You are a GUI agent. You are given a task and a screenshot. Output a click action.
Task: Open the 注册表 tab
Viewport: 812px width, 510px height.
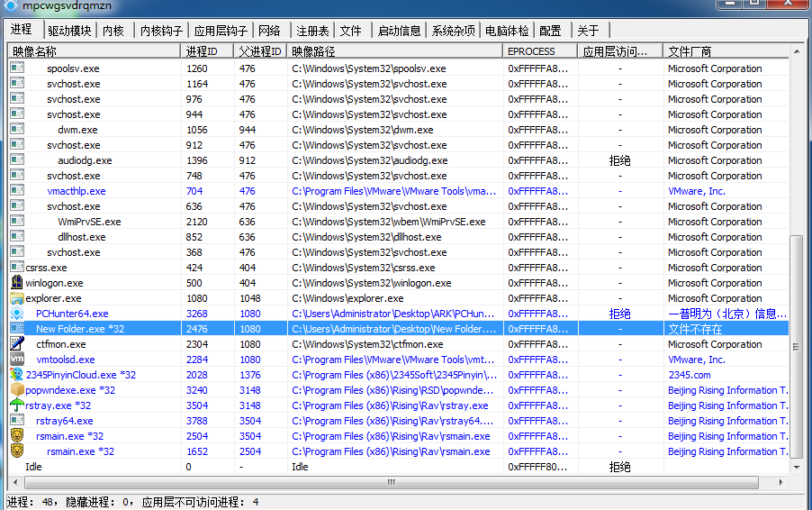(312, 31)
